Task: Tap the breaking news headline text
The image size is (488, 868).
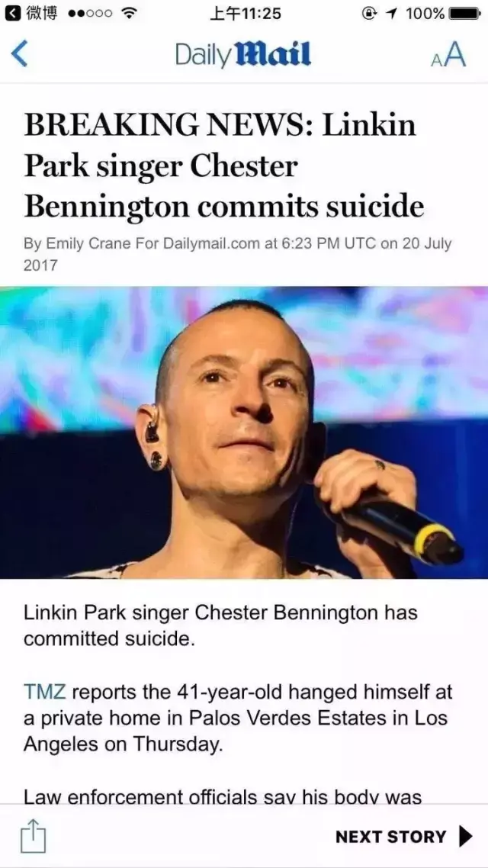Action: coord(224,165)
